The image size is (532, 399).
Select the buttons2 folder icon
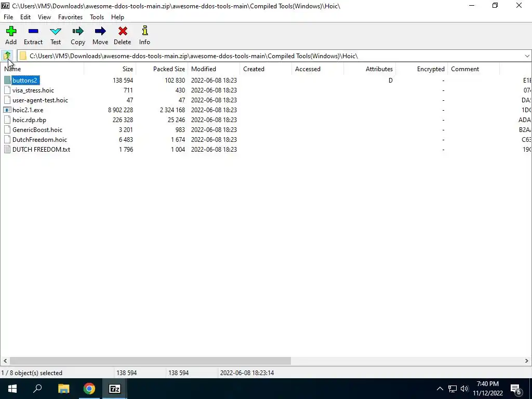(7, 81)
